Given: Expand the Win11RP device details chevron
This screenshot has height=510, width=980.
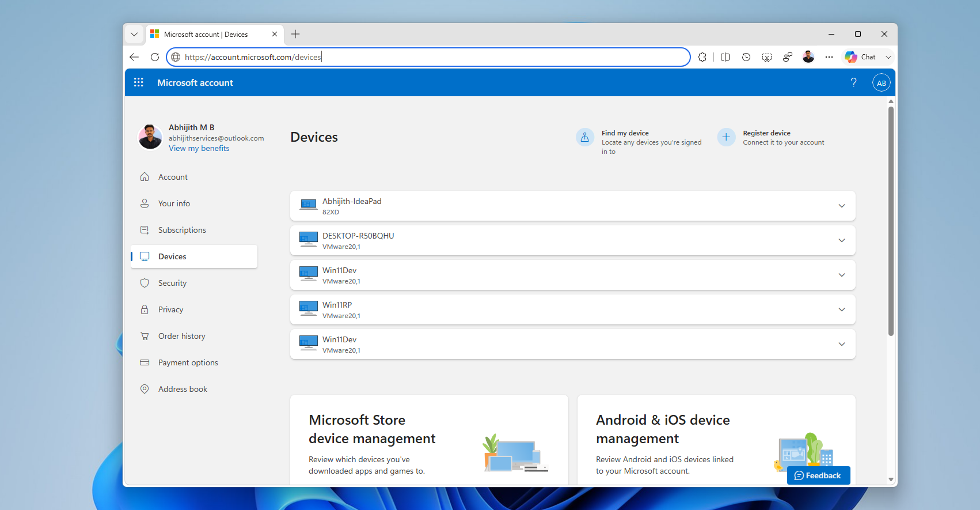Looking at the screenshot, I should (841, 309).
